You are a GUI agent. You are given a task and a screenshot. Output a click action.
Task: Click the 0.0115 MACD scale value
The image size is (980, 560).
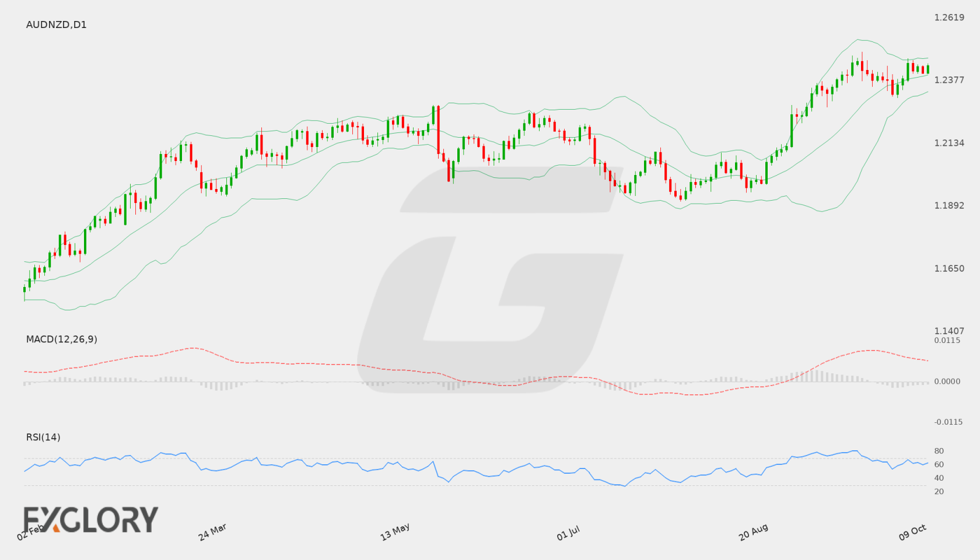947,340
